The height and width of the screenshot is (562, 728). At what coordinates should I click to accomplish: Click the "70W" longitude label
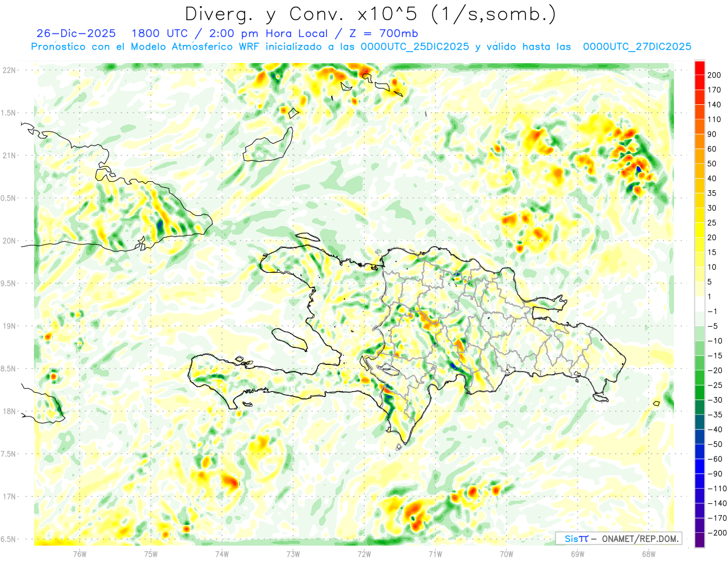[507, 554]
